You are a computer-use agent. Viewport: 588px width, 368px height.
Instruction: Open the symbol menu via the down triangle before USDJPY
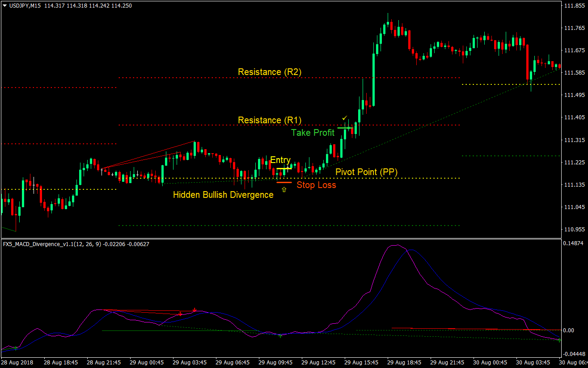coord(4,5)
